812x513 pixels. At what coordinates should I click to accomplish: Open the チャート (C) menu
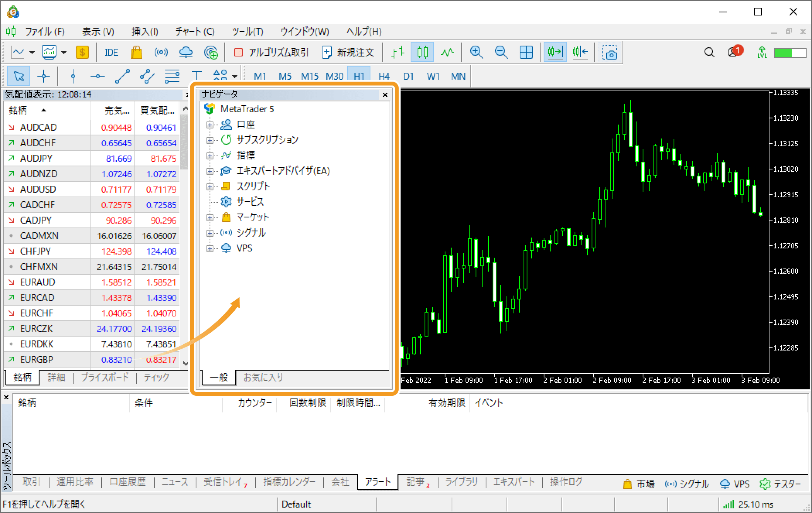[x=195, y=31]
